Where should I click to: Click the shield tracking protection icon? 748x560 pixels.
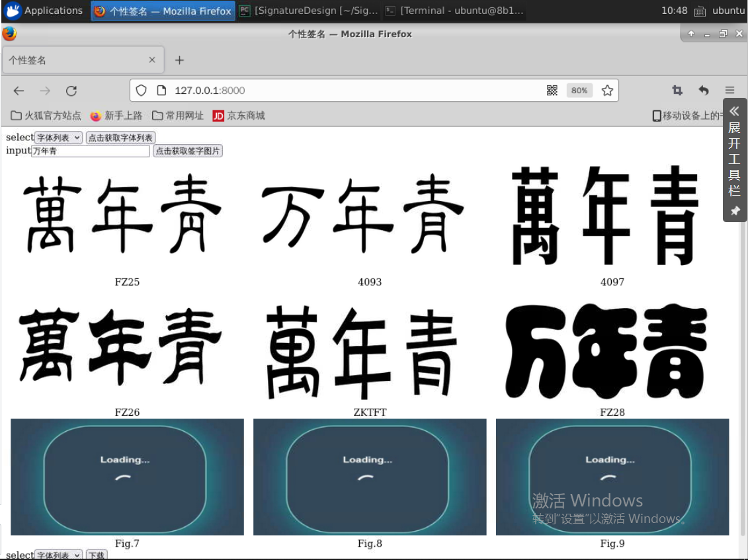141,91
